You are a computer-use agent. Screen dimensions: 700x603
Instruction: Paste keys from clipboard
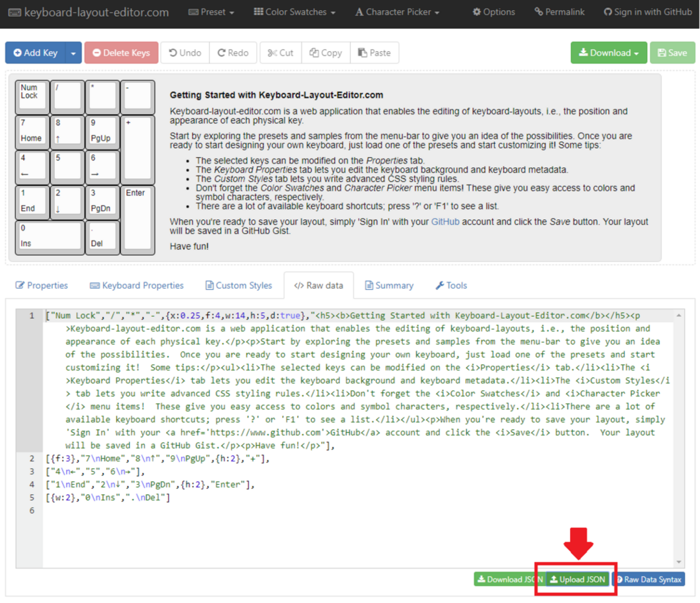click(x=374, y=53)
